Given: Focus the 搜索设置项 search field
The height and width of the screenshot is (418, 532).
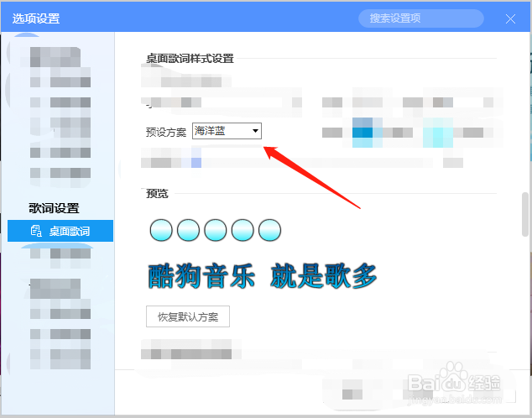Looking at the screenshot, I should [x=420, y=18].
